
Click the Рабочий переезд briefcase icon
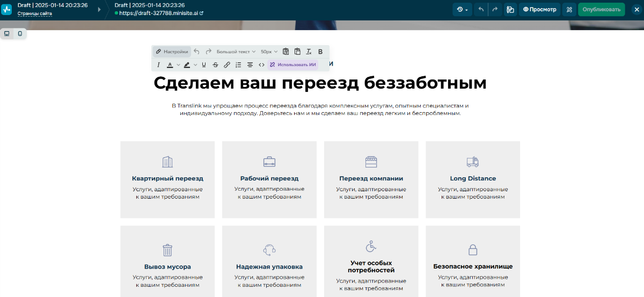[x=269, y=162]
